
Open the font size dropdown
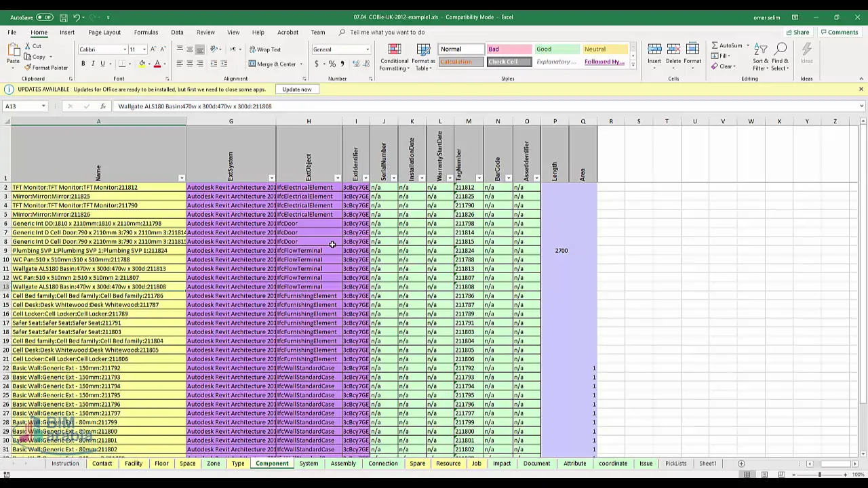click(144, 49)
